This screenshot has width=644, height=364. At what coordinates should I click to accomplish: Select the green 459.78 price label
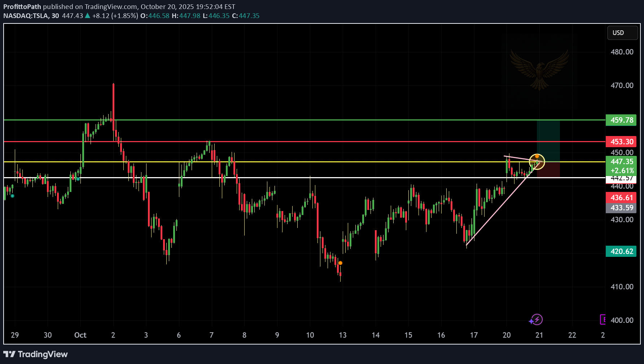tap(621, 120)
